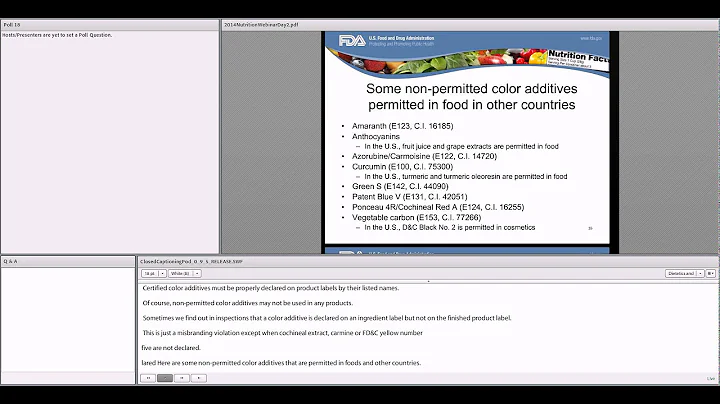
Task: Click caption line 'five are not declared.'
Action: click(x=171, y=348)
